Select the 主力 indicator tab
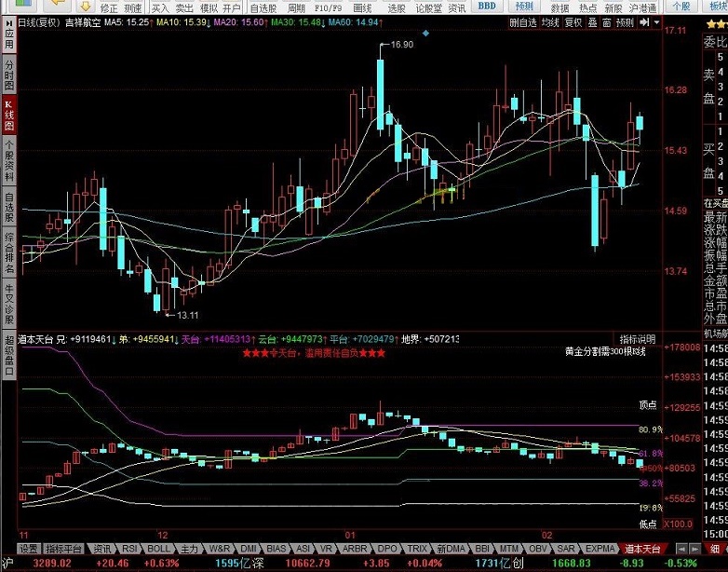 coord(189,549)
